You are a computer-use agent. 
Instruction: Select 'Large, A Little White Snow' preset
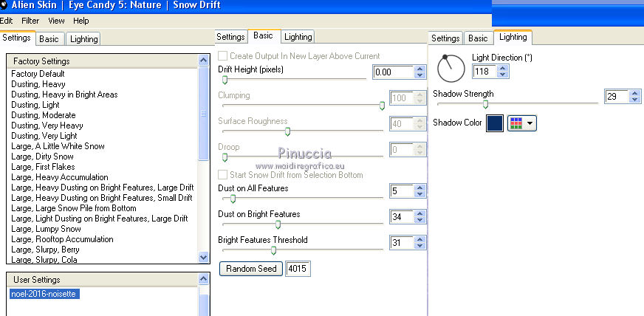tap(58, 146)
